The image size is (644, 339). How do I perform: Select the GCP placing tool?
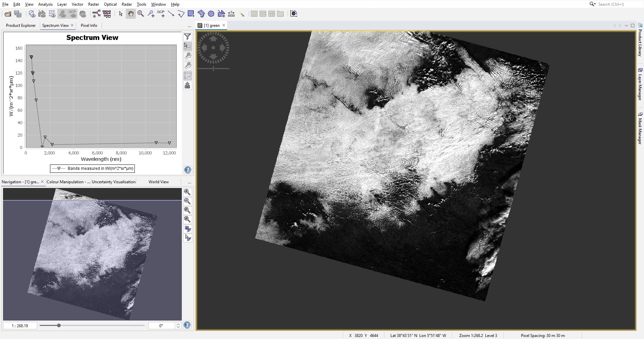161,14
